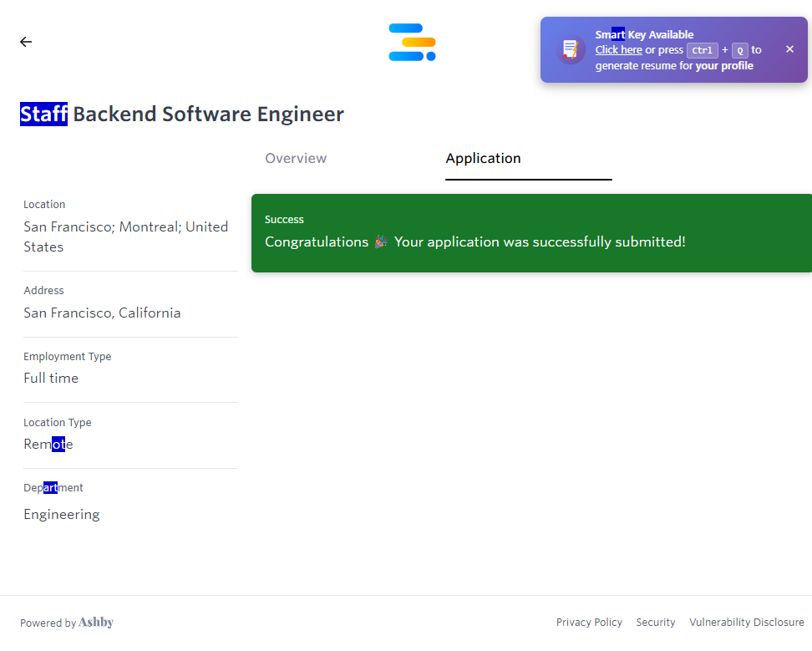Click the resume document icon in popup

[x=571, y=49]
